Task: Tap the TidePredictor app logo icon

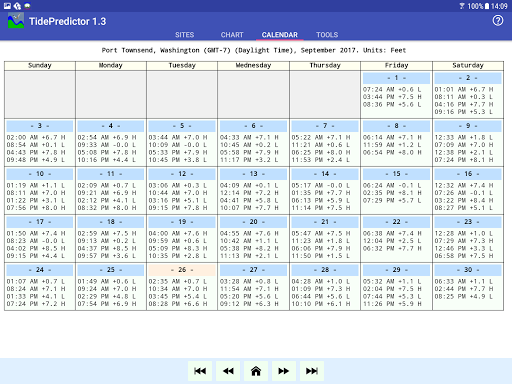Action: point(16,21)
